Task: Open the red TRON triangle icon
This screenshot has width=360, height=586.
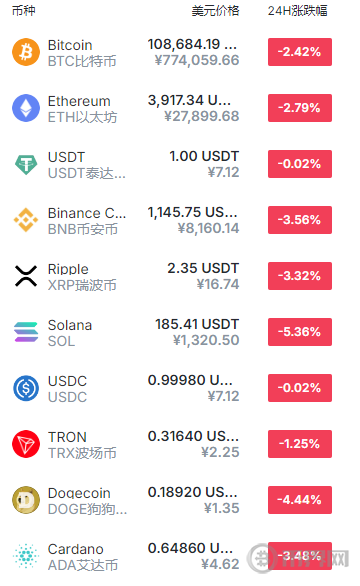Action: click(26, 444)
